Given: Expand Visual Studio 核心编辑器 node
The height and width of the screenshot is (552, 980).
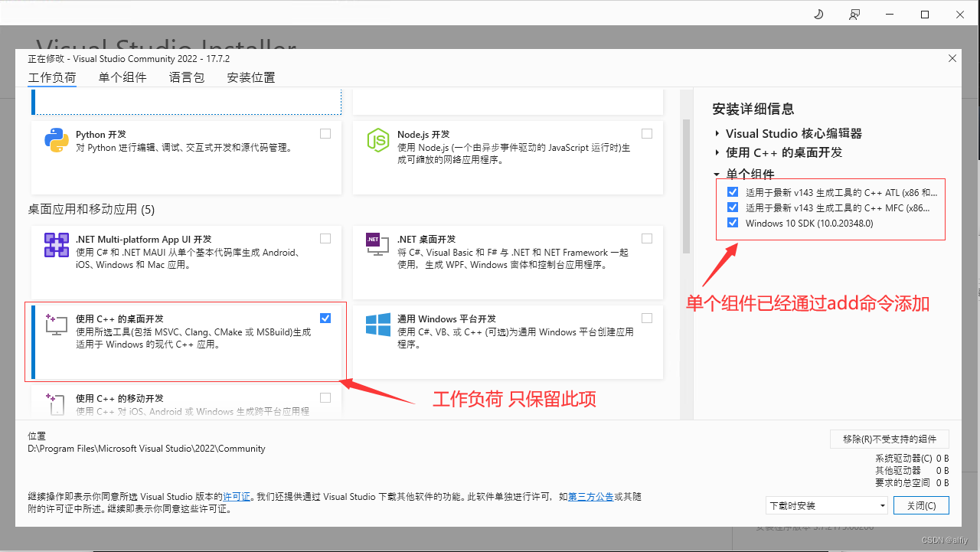Looking at the screenshot, I should click(x=717, y=133).
